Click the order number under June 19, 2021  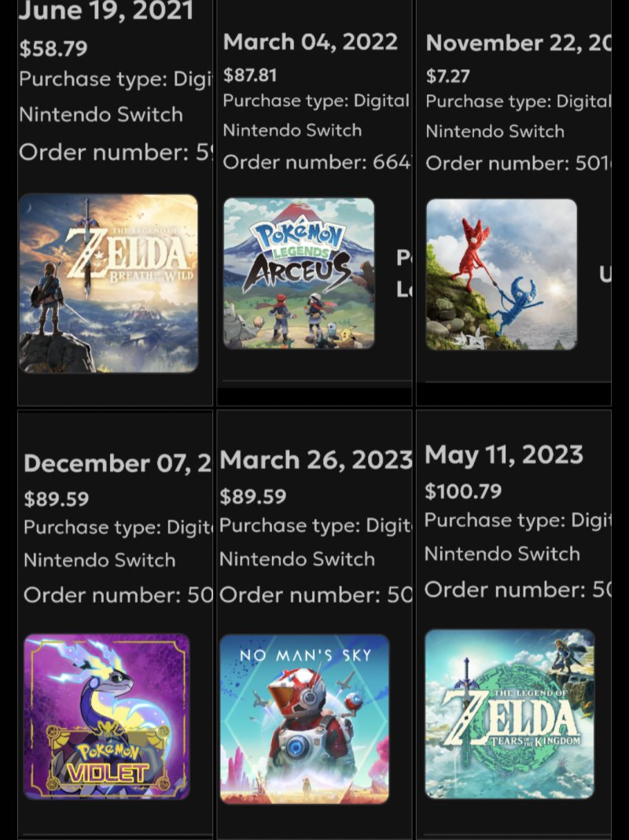tap(116, 152)
